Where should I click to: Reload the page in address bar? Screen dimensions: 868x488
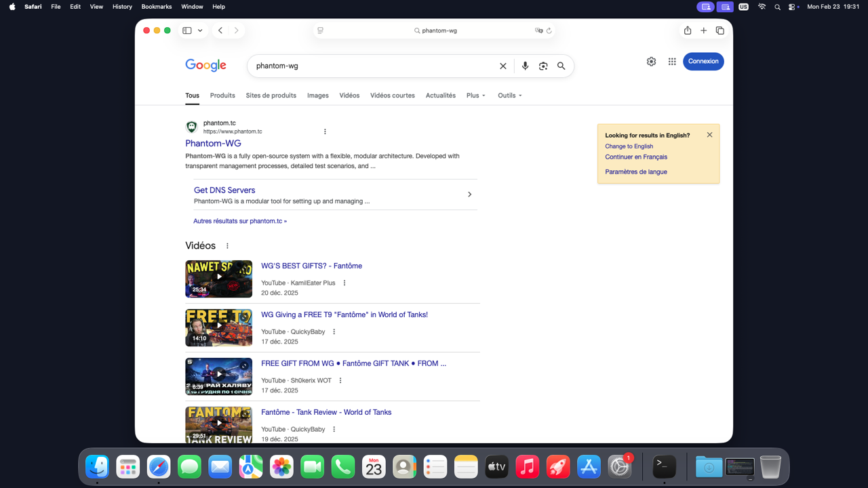(x=549, y=30)
